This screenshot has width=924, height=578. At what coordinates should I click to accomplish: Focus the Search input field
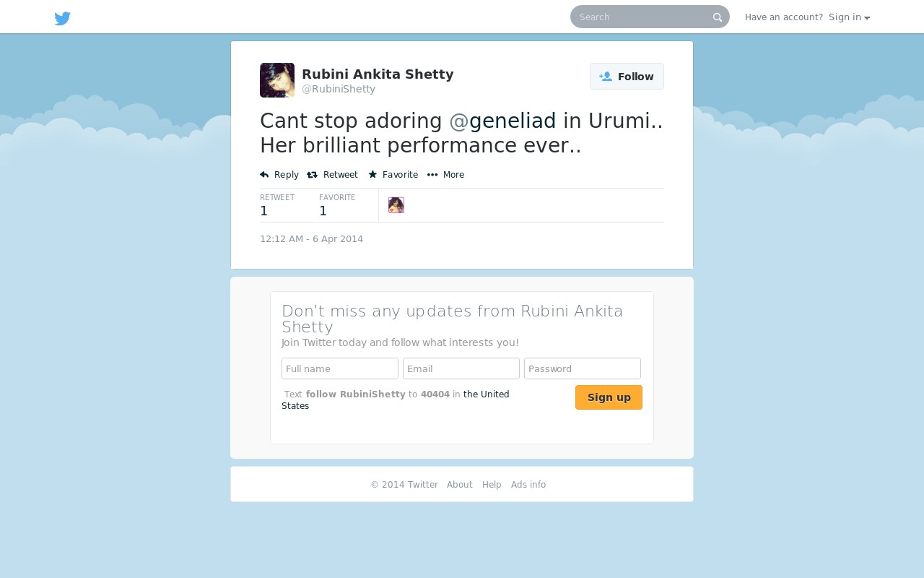(x=642, y=17)
